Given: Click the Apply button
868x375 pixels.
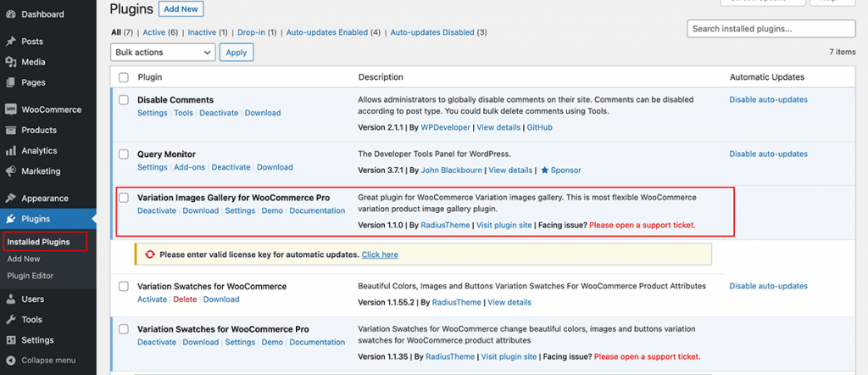Looking at the screenshot, I should pyautogui.click(x=236, y=52).
